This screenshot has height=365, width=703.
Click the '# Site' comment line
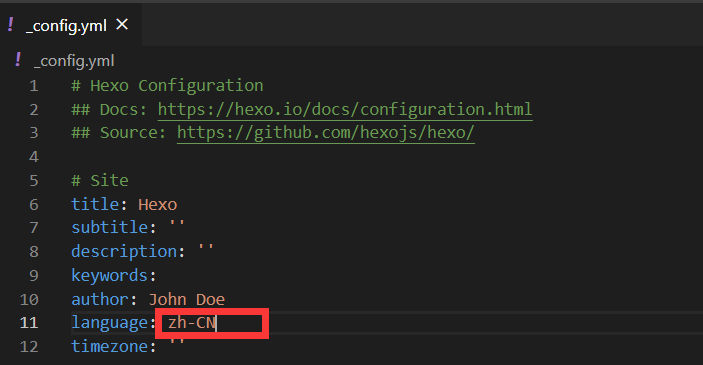[x=100, y=180]
